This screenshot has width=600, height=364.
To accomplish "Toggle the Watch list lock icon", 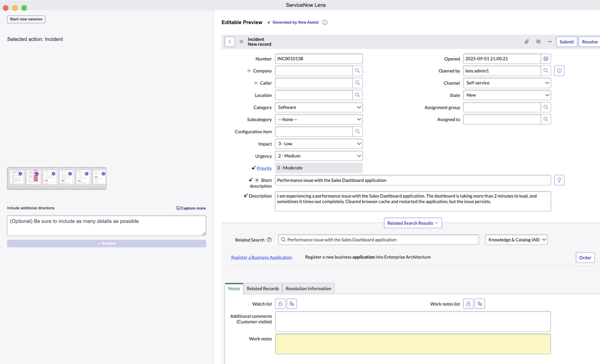I will pyautogui.click(x=280, y=303).
